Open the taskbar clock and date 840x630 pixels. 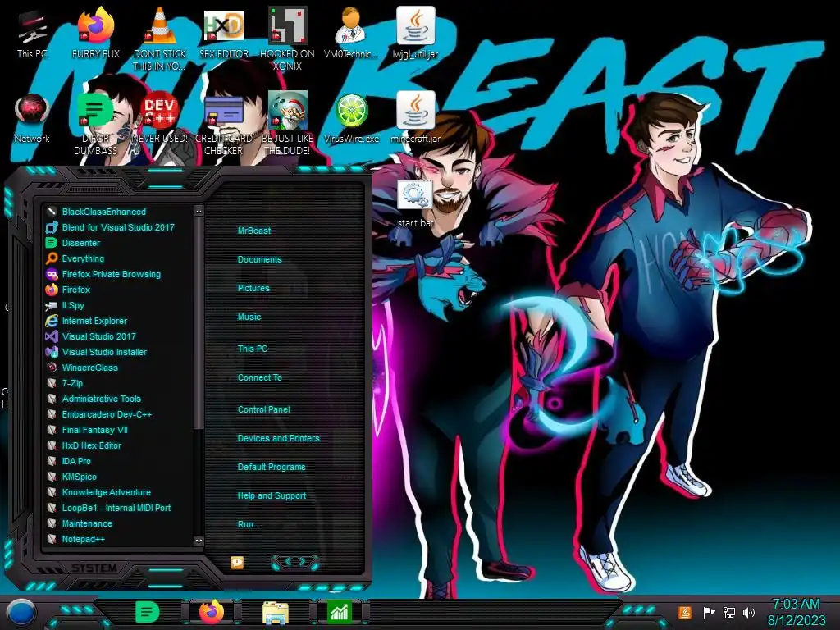pos(796,612)
